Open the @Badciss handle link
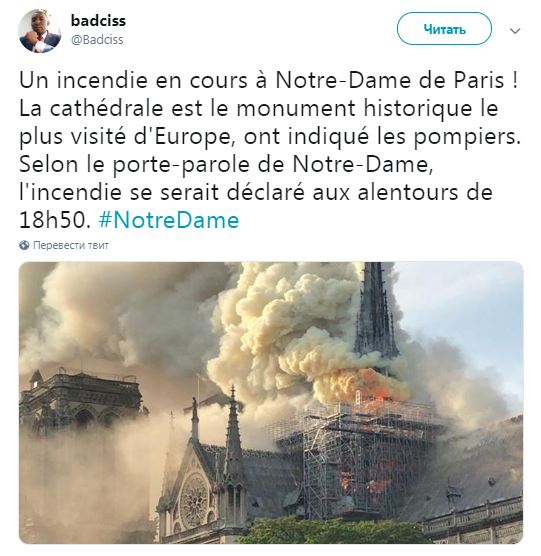The image size is (541, 556). point(97,39)
